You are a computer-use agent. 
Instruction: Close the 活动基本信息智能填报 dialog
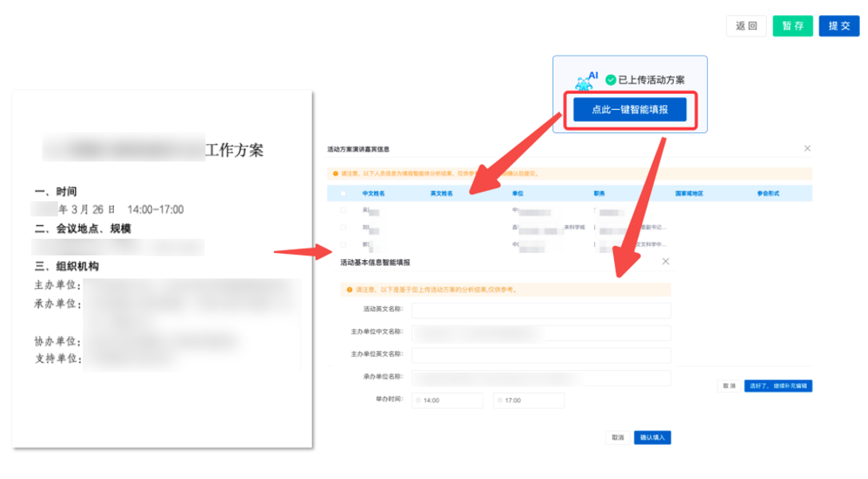click(x=666, y=261)
